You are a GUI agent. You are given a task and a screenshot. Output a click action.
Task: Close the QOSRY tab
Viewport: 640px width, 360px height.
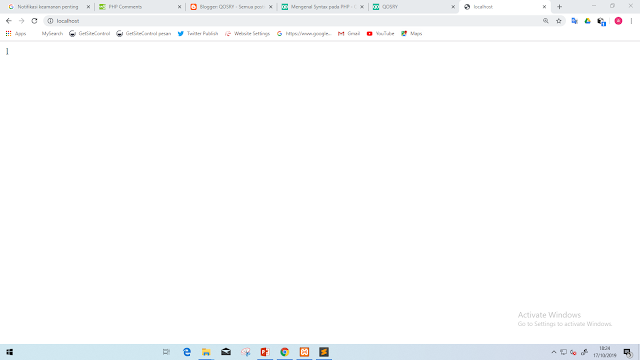pos(453,7)
